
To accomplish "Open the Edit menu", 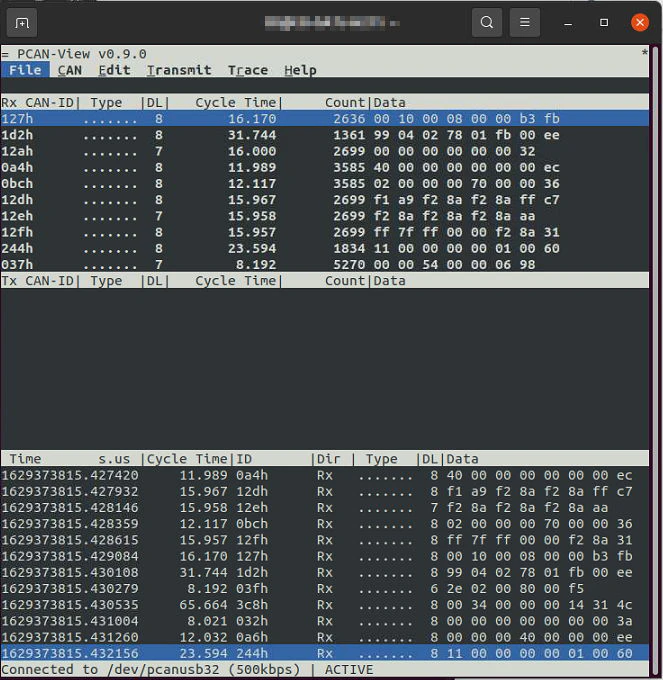I will pyautogui.click(x=114, y=70).
